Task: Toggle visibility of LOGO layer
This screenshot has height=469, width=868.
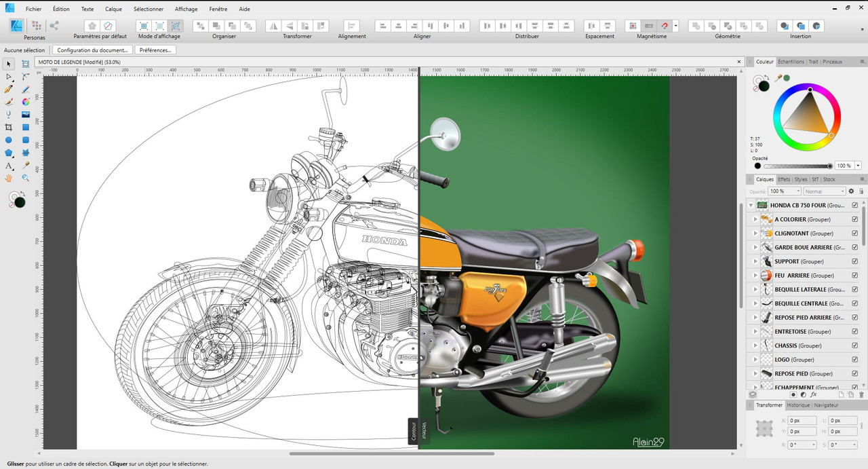Action: click(x=854, y=360)
